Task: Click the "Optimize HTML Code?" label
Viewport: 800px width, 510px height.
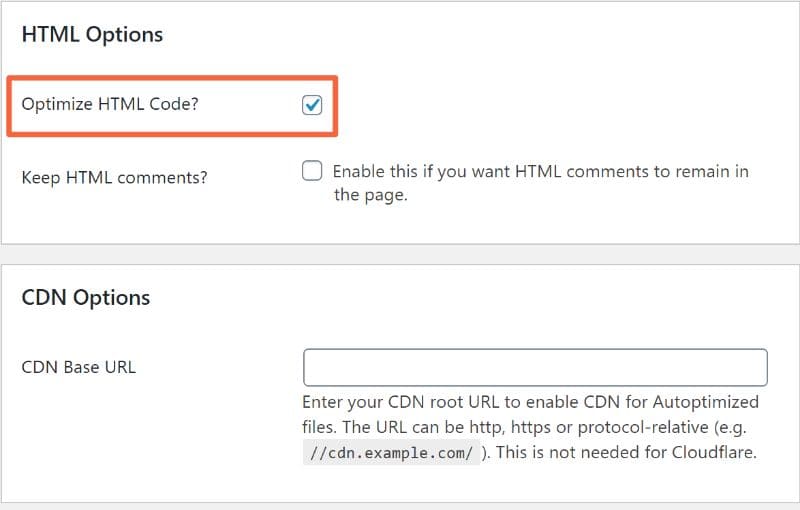Action: 110,105
